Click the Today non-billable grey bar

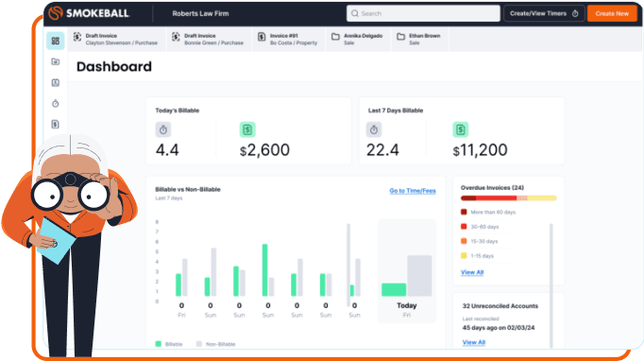pos(419,276)
